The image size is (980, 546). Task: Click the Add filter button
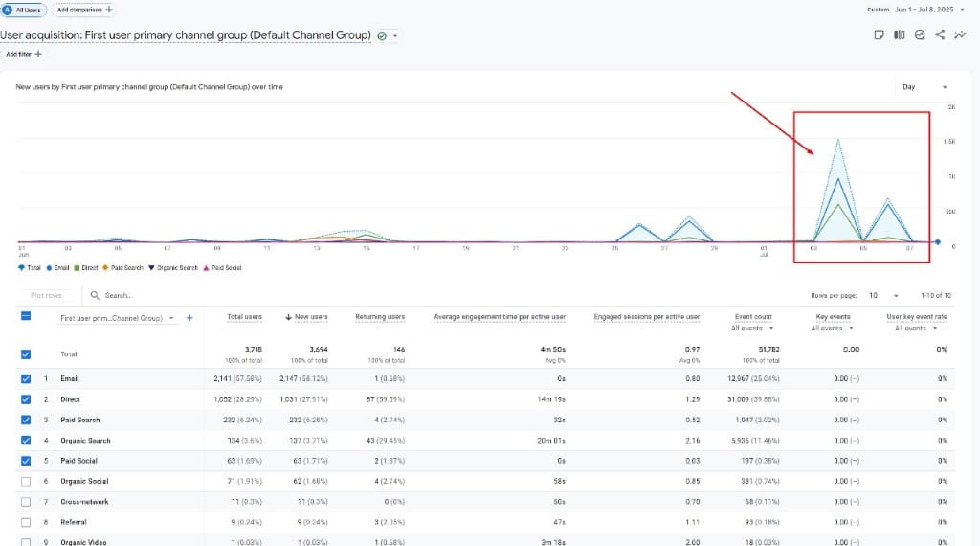[24, 55]
